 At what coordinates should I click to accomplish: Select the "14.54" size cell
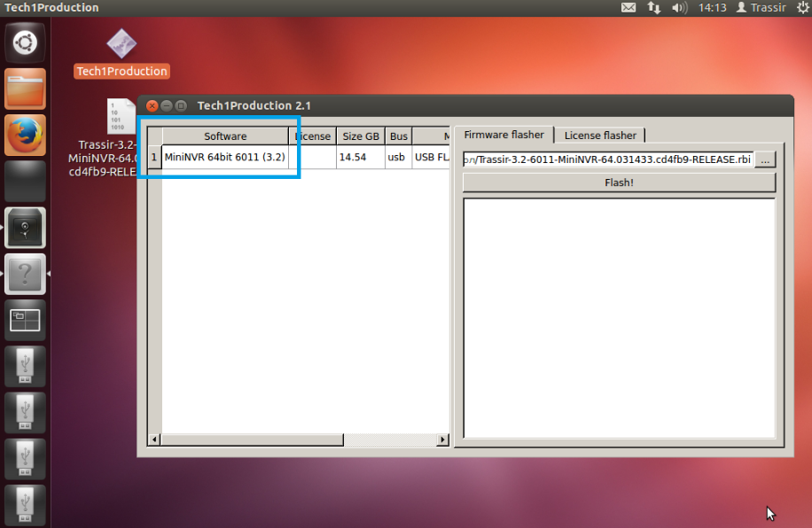(x=361, y=157)
